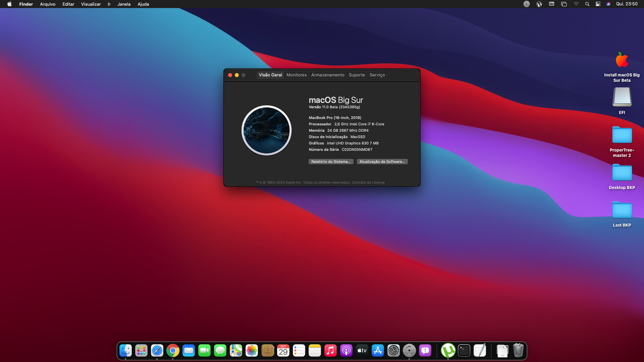Open the Trash in the Dock
The width and height of the screenshot is (644, 362).
(518, 350)
